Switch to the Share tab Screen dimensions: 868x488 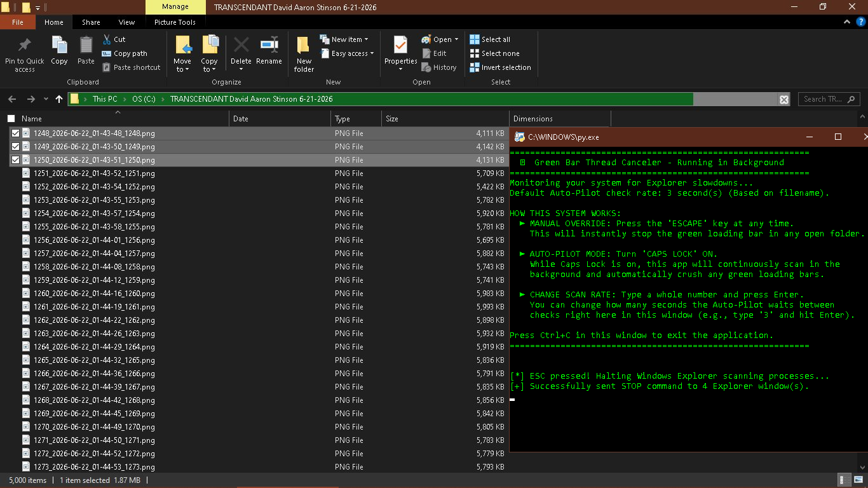(91, 22)
